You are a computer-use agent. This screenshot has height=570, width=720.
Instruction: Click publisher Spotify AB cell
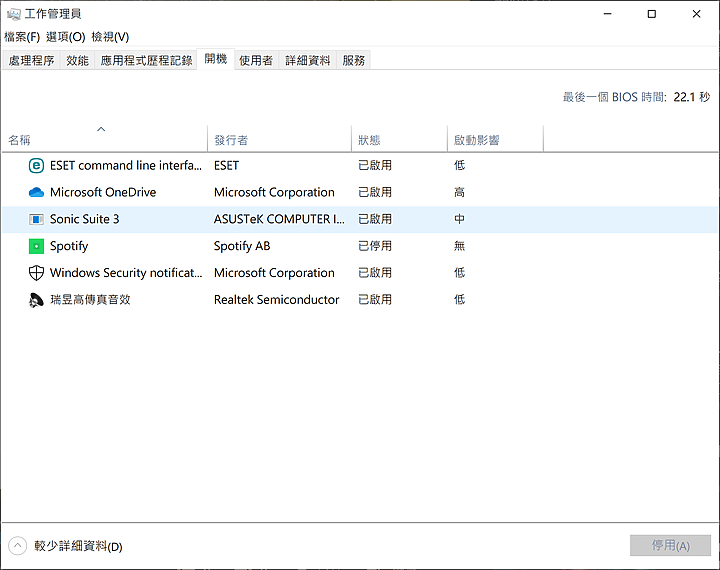click(x=242, y=246)
